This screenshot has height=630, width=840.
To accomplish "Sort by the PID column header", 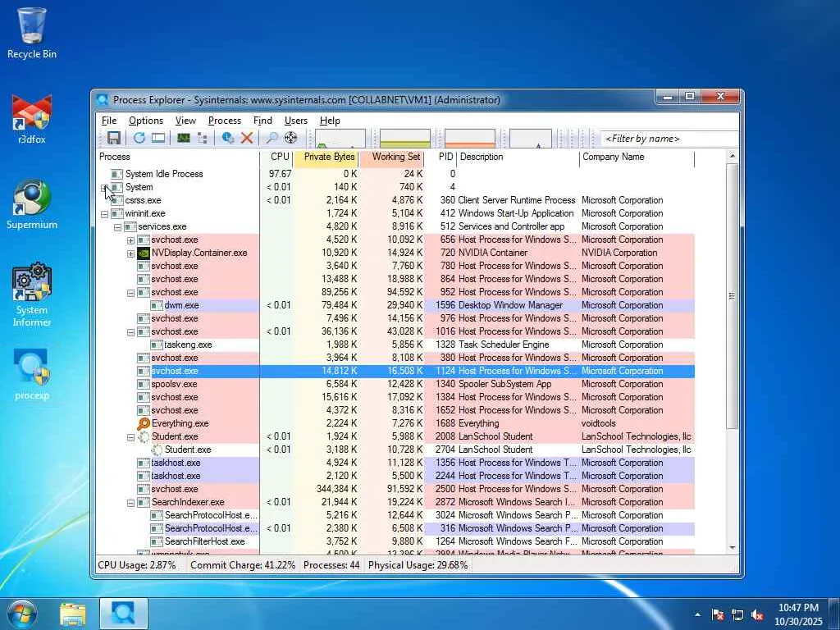I will [441, 157].
